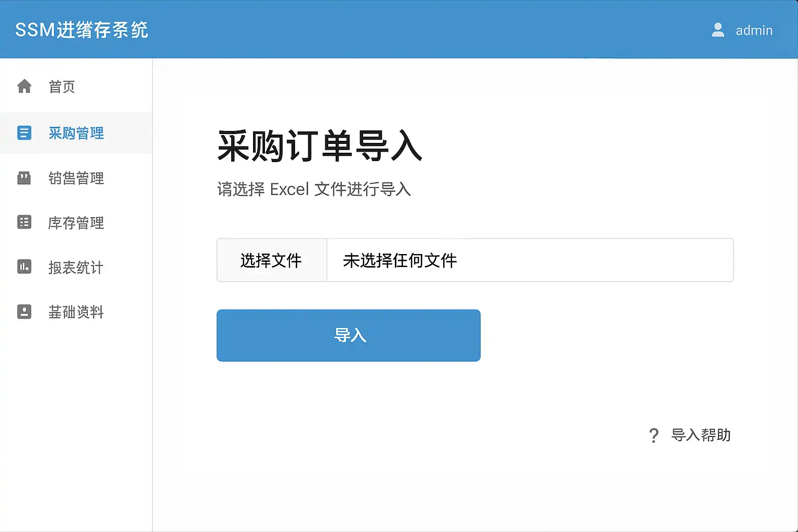Click the 未选择任何文件 file field
The image size is (798, 532).
click(529, 260)
